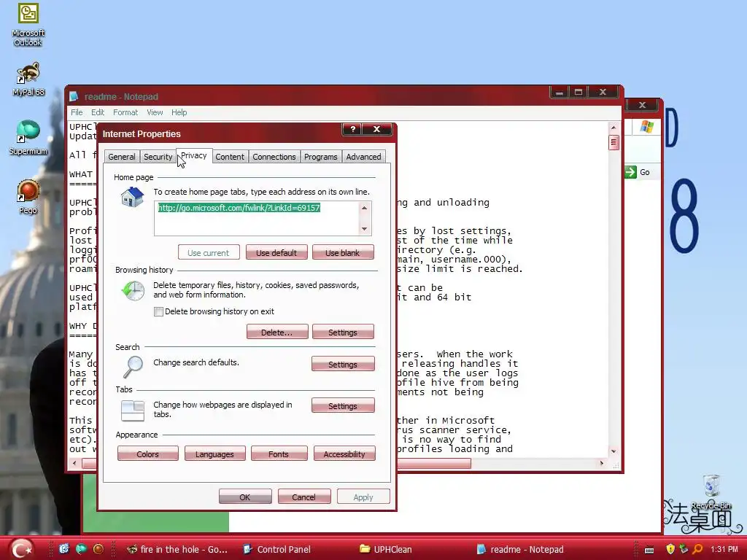Select the Supermium desktop shortcut

click(x=28, y=137)
